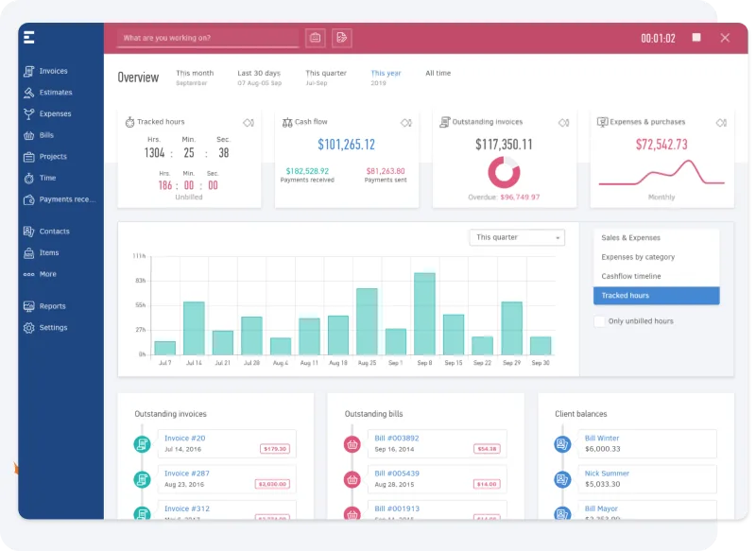
Task: Toggle the Tracked hours card view icon
Action: point(249,123)
